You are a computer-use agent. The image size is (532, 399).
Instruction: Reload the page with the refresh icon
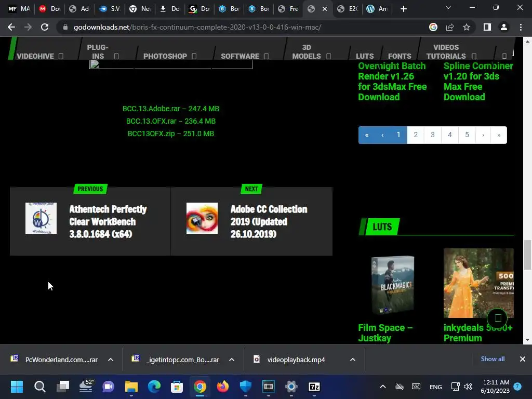[45, 27]
